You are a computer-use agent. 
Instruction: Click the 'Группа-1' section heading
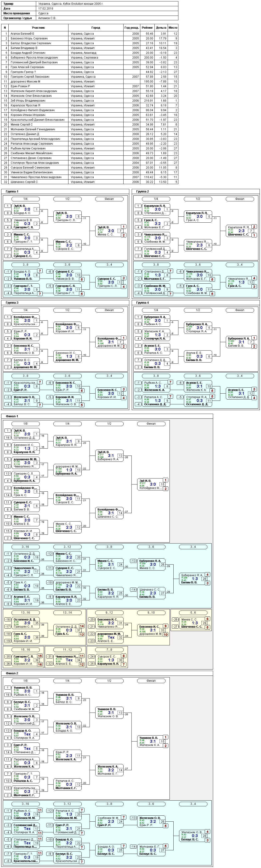click(12, 191)
